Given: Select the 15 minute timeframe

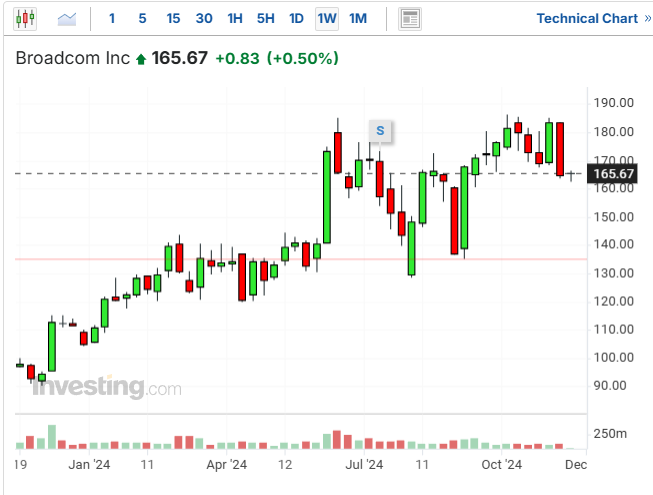Looking at the screenshot, I should click(173, 18).
